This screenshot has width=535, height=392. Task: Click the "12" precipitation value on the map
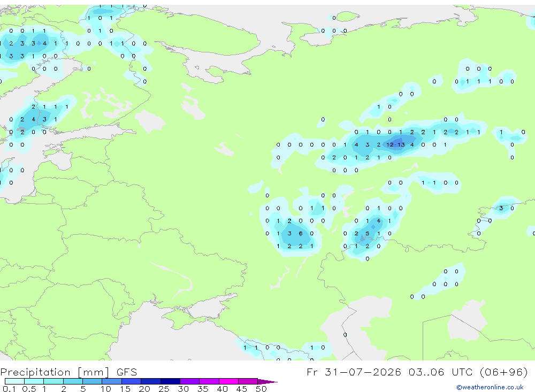click(389, 144)
